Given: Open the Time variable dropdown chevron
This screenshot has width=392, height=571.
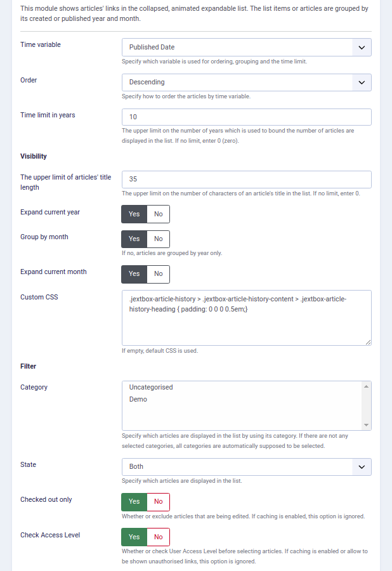Looking at the screenshot, I should (x=362, y=48).
